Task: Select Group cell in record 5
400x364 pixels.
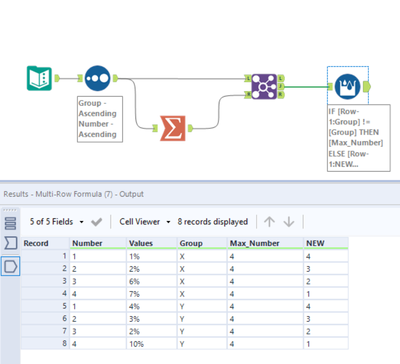Action: (202, 306)
